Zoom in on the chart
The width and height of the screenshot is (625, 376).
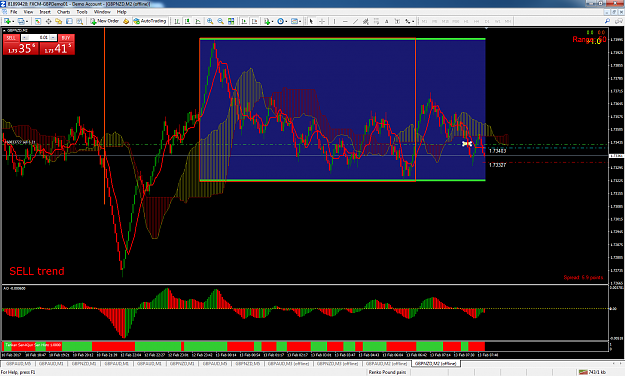click(210, 21)
